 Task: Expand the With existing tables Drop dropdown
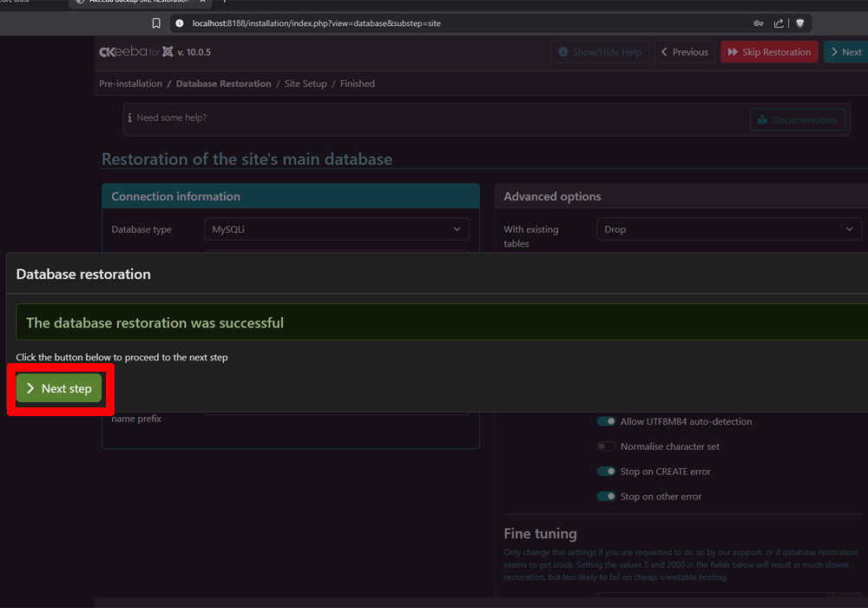pos(728,229)
